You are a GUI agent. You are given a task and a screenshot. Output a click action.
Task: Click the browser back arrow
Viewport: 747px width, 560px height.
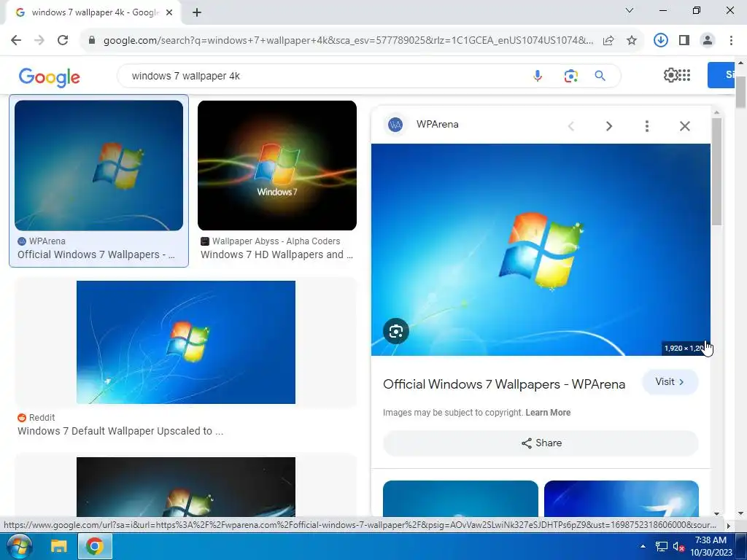[16, 40]
